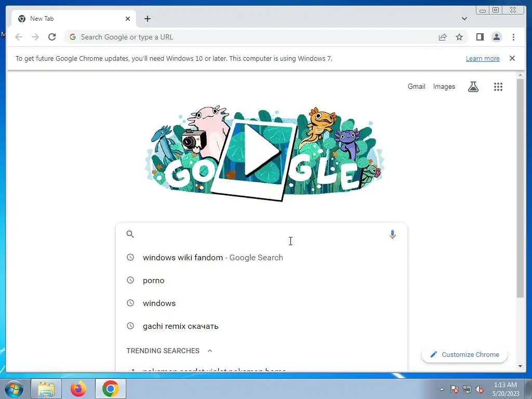The image size is (532, 399).
Task: Open a new tab with plus button
Action: tap(147, 19)
